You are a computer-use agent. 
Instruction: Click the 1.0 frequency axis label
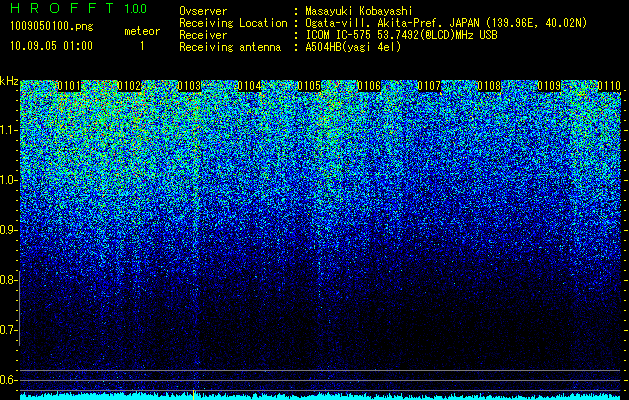point(8,181)
